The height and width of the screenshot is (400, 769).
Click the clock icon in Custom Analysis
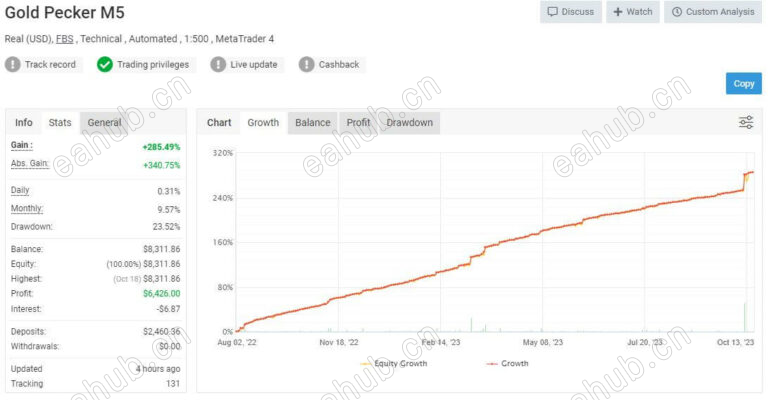[677, 12]
